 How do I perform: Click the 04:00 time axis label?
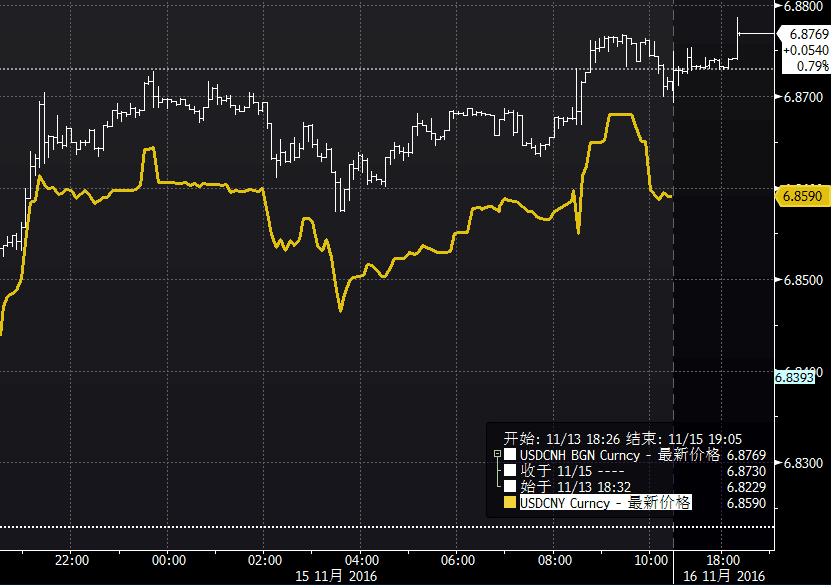coord(361,559)
